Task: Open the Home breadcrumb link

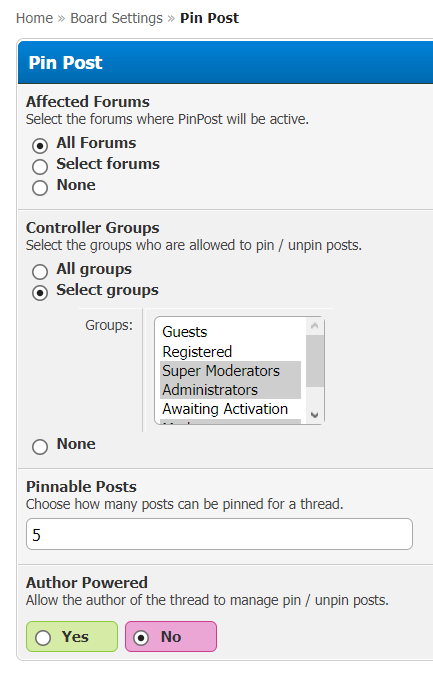Action: (34, 18)
